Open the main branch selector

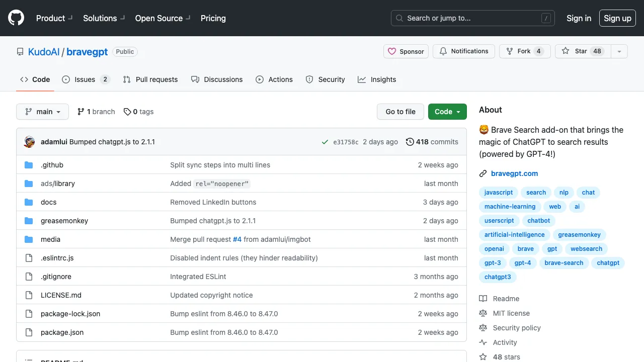pos(42,112)
